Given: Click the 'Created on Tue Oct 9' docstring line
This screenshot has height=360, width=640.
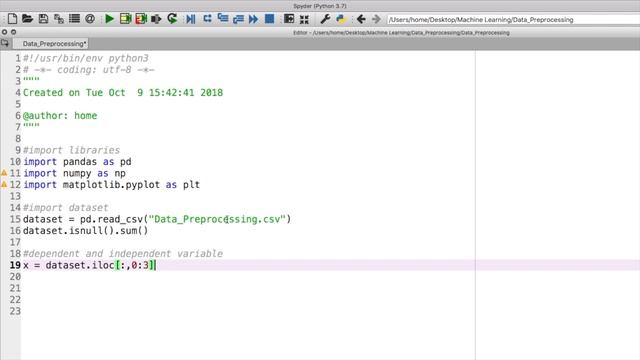Looking at the screenshot, I should [123, 93].
